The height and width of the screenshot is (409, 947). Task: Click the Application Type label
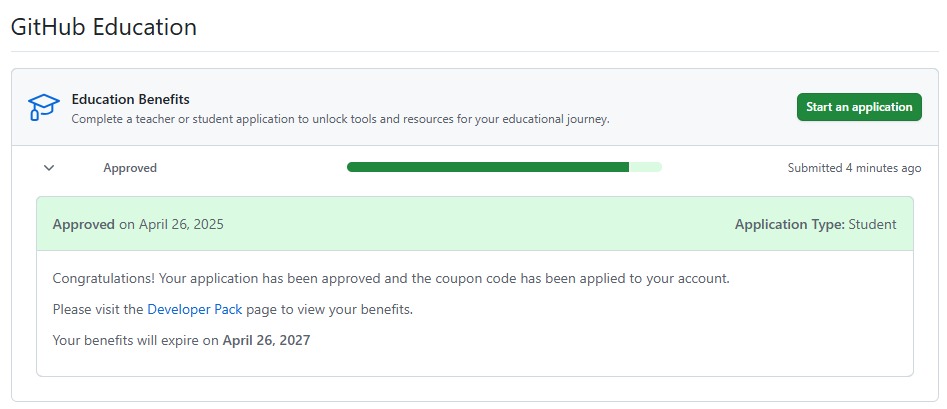click(x=789, y=224)
